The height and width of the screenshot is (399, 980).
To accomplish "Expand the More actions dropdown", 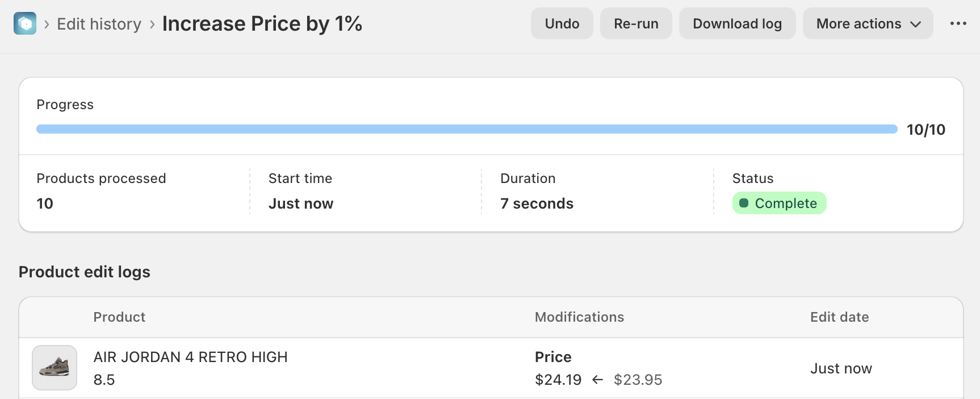I will click(x=868, y=23).
